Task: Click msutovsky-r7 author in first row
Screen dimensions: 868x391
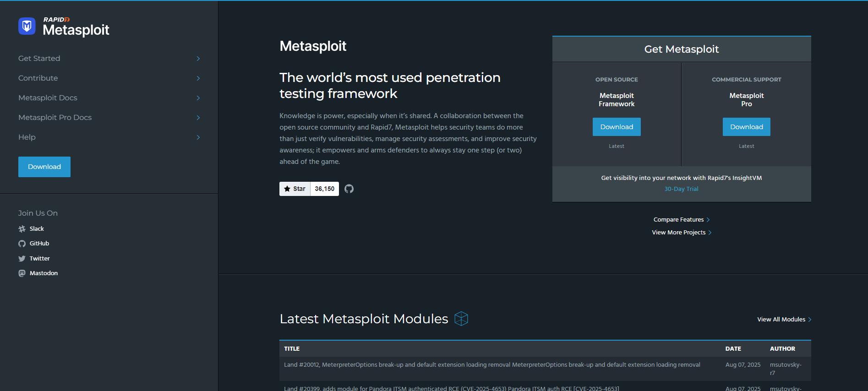Action: (x=786, y=369)
